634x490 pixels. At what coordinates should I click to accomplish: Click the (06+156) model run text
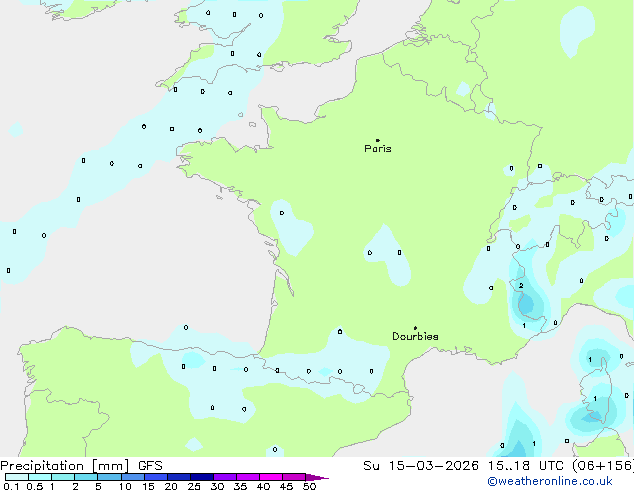coord(603,466)
